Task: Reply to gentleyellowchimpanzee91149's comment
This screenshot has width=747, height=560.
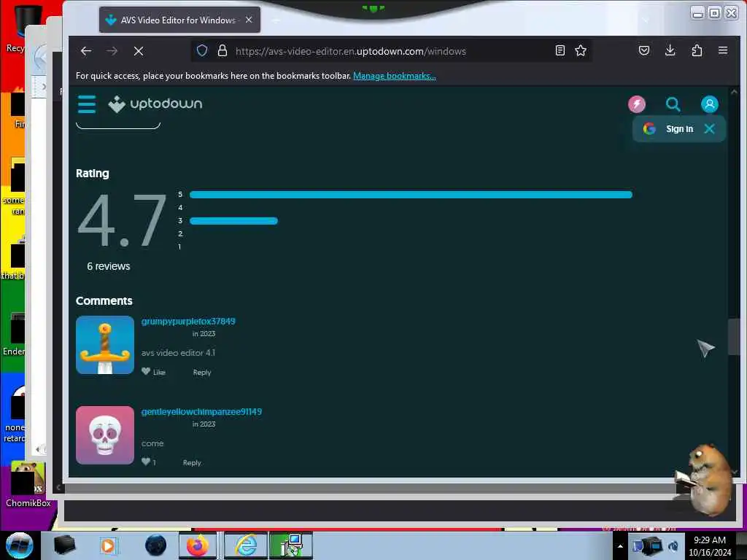Action: [192, 463]
